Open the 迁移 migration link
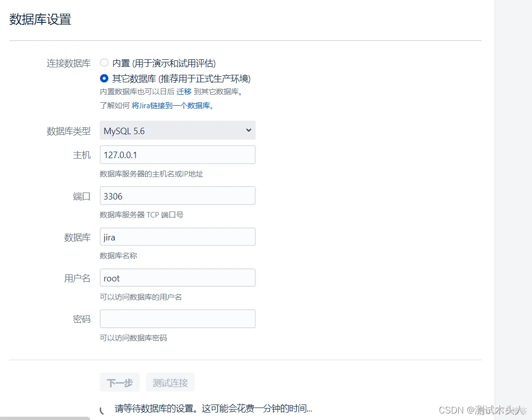This screenshot has width=532, height=420. click(x=184, y=92)
